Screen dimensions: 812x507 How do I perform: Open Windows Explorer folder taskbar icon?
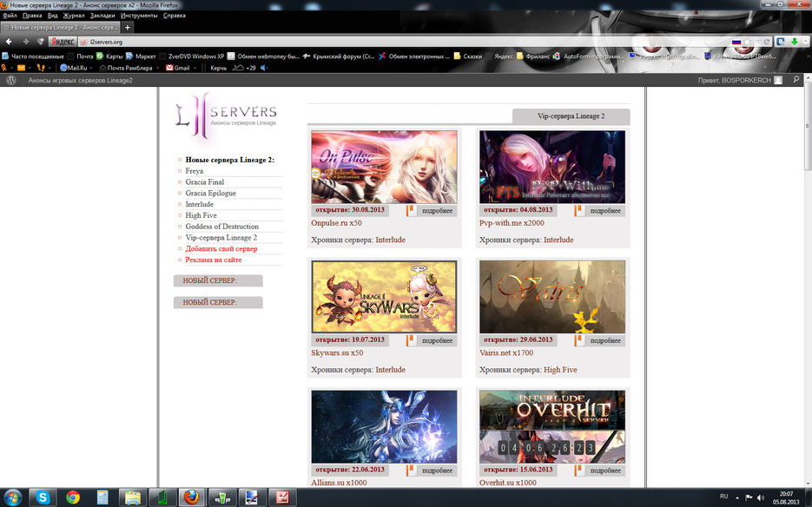pyautogui.click(x=133, y=497)
